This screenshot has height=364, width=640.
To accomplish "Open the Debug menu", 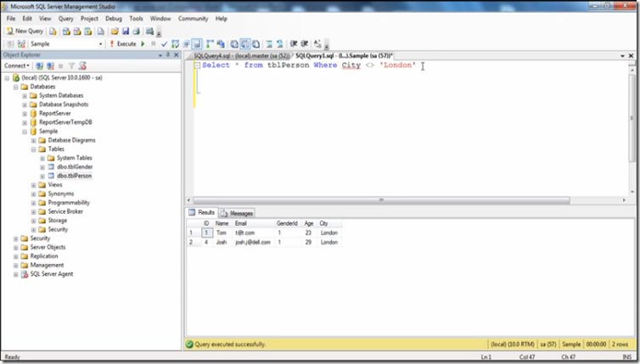I will tap(114, 19).
